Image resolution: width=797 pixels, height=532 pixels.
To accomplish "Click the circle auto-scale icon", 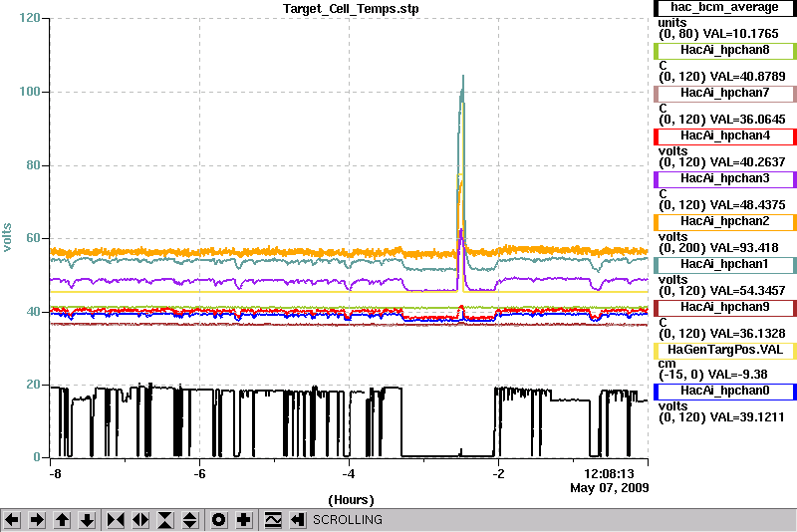I will pos(219,520).
